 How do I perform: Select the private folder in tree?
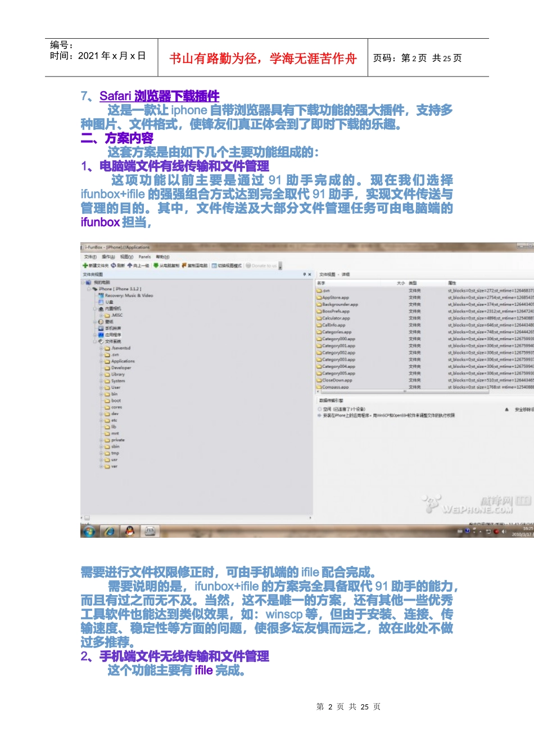115,440
